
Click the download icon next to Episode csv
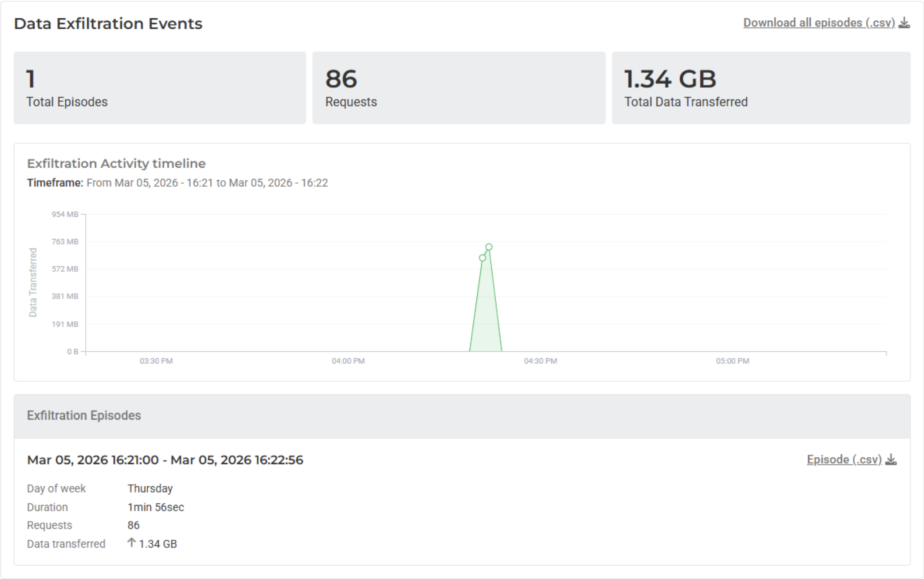[x=891, y=459]
